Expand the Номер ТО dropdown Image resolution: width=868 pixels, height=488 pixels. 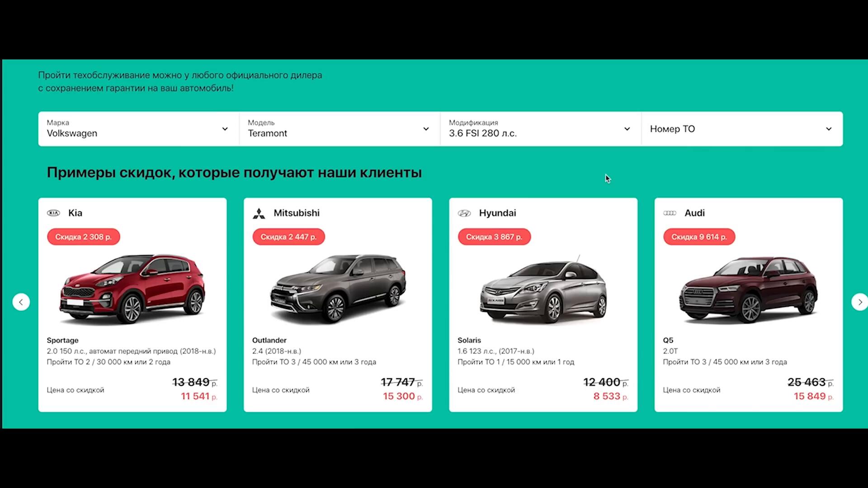click(x=742, y=129)
